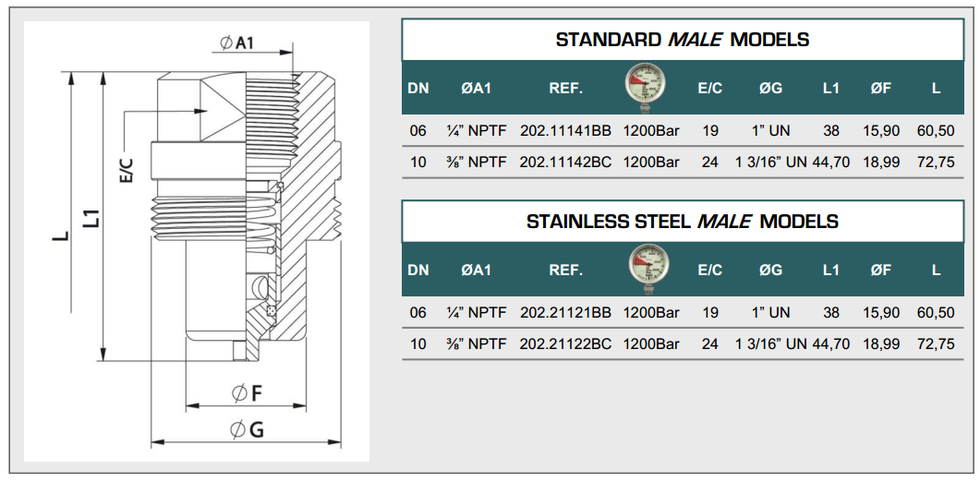The width and height of the screenshot is (980, 482).
Task: Click the L1 dimension label in the drawing
Action: [91, 219]
